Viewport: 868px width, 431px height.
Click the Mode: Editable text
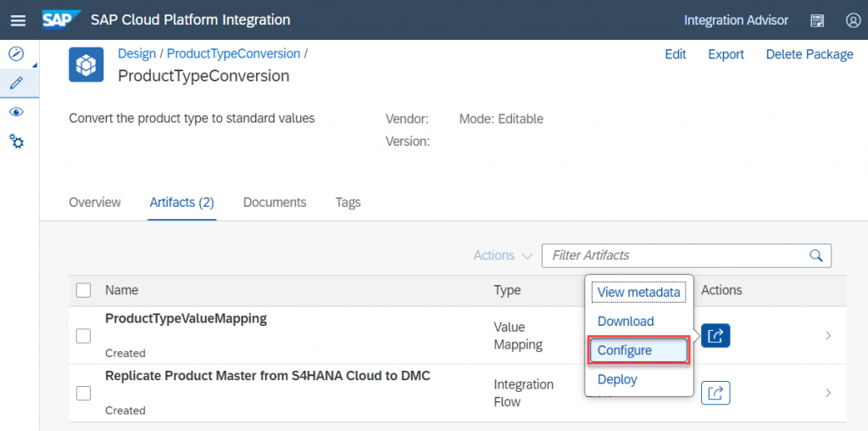[501, 119]
